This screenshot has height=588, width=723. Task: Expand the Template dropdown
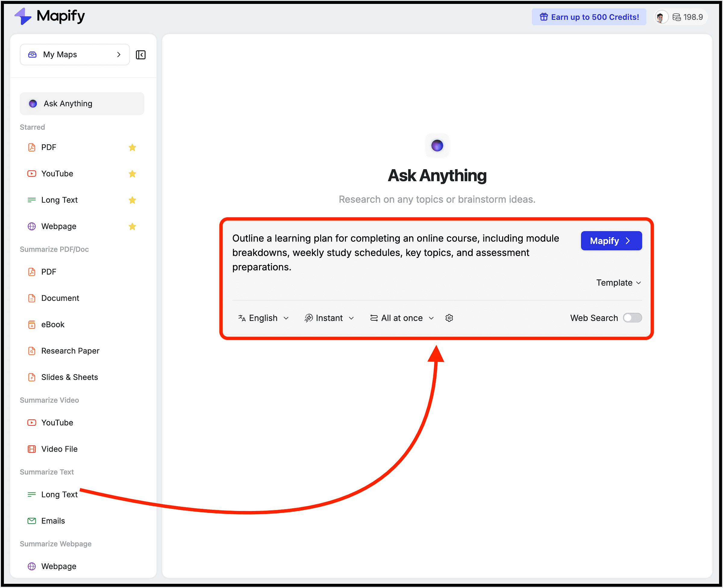tap(618, 283)
